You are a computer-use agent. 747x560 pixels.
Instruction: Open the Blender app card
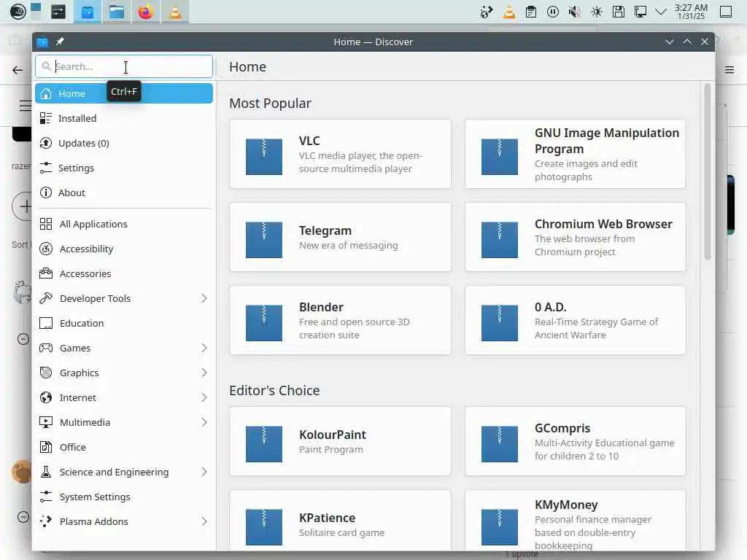[340, 320]
